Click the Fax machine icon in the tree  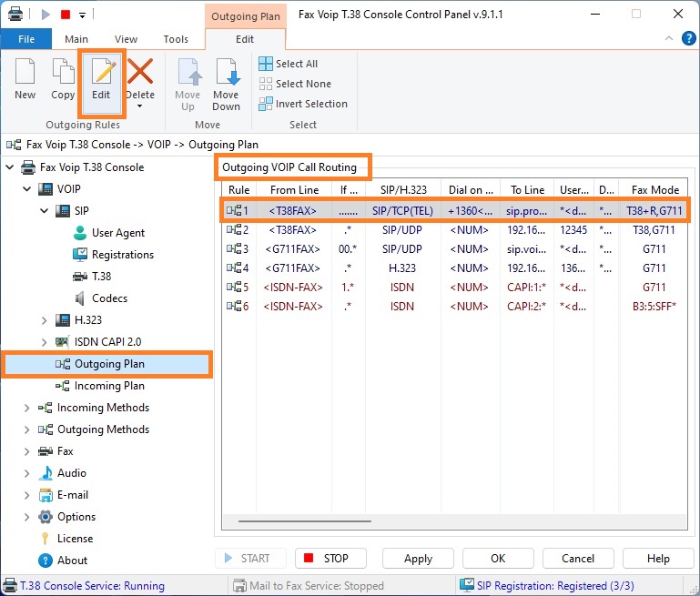46,451
